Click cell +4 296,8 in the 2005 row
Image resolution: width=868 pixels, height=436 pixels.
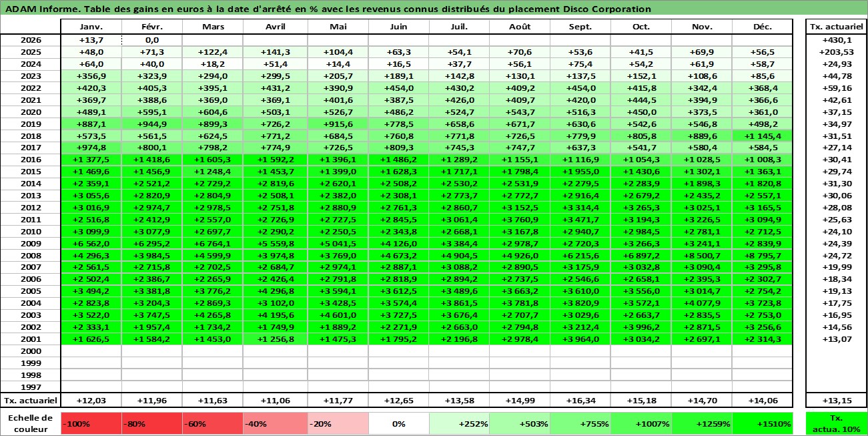click(275, 291)
